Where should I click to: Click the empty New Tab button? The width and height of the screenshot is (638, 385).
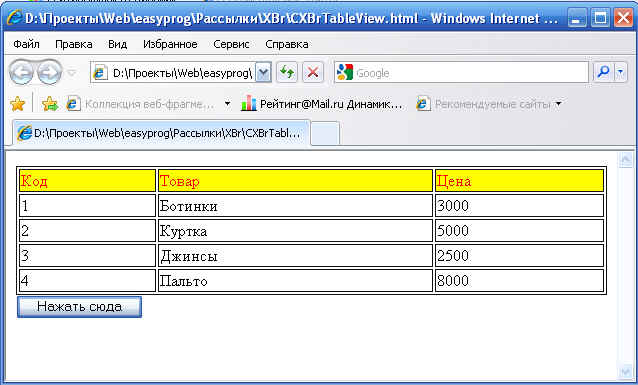click(325, 133)
